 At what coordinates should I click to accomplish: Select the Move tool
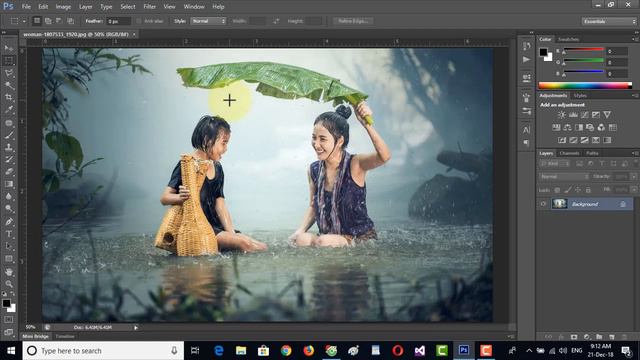[9, 48]
